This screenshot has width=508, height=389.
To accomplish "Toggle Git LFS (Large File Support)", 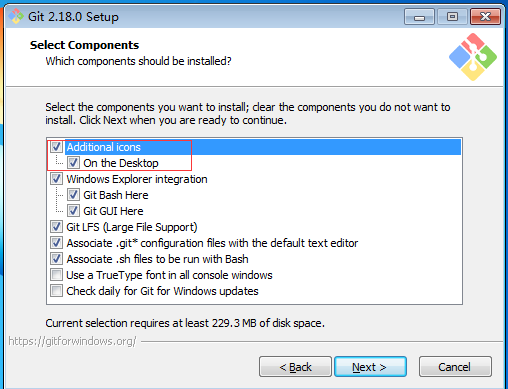I will [56, 227].
